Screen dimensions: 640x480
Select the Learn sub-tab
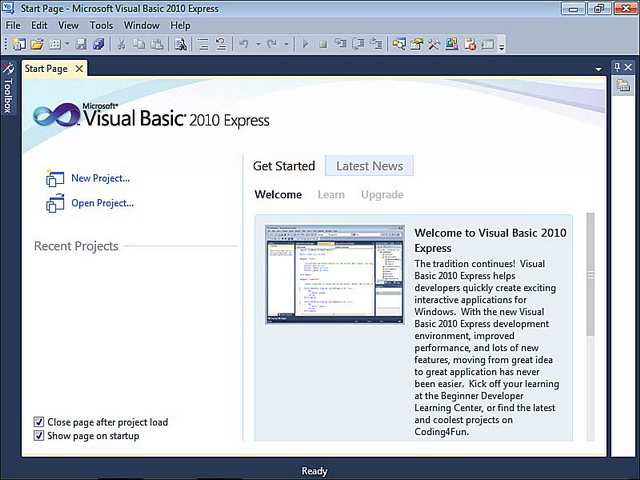(x=331, y=194)
